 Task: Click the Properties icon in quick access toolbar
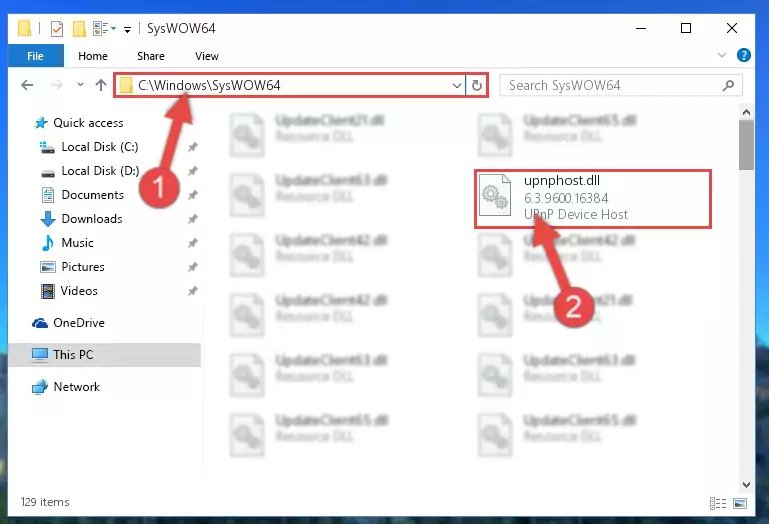coord(57,28)
